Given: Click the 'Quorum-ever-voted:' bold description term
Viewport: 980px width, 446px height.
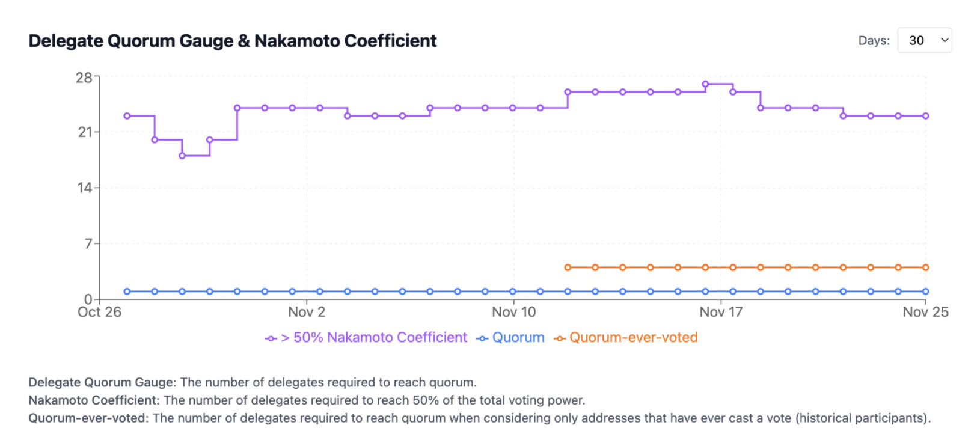Looking at the screenshot, I should pyautogui.click(x=88, y=418).
